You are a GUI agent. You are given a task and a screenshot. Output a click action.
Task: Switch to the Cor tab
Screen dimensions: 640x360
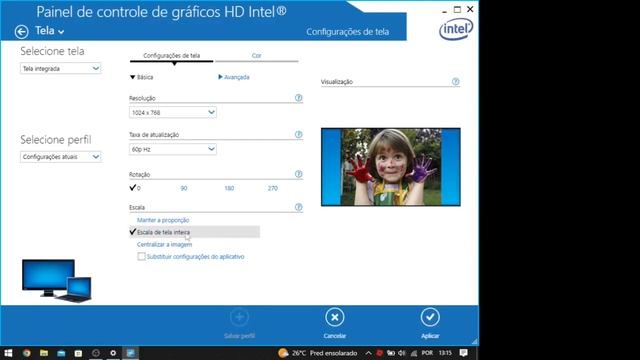coord(256,56)
